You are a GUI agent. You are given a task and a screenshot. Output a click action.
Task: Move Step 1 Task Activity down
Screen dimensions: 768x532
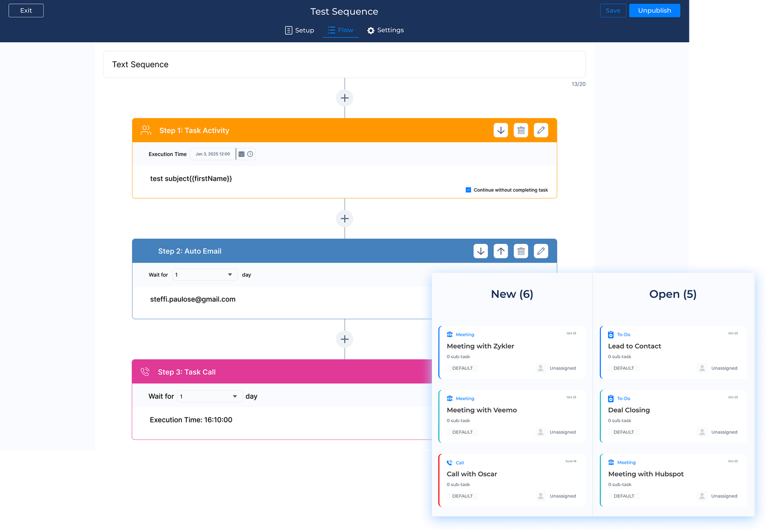click(501, 131)
